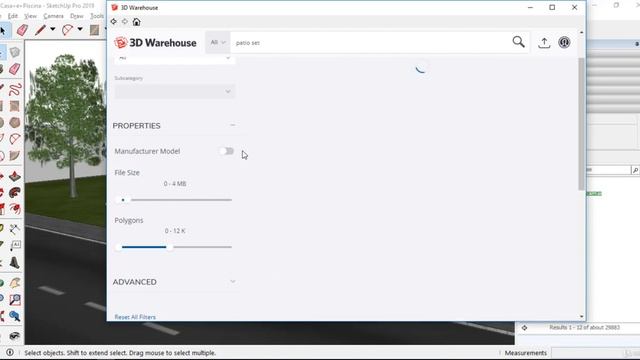
Task: Click the navigation arrow beside Results text
Action: [x=524, y=327]
